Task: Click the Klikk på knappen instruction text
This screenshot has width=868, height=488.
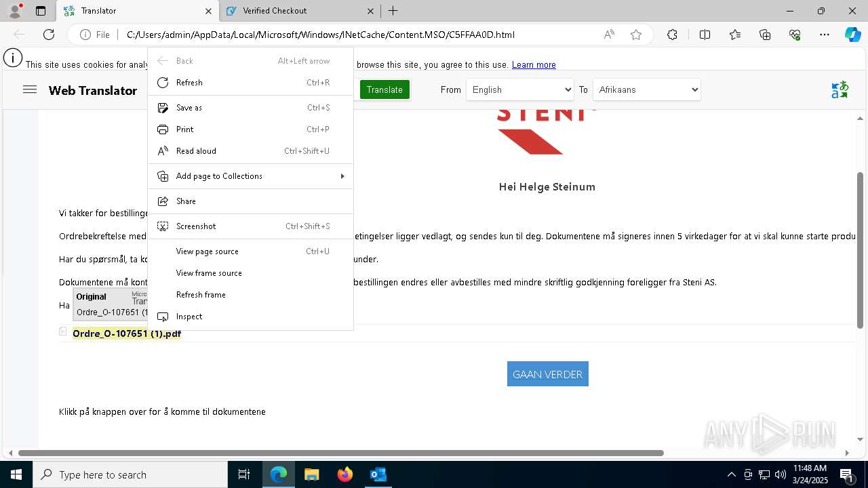Action: 162,412
